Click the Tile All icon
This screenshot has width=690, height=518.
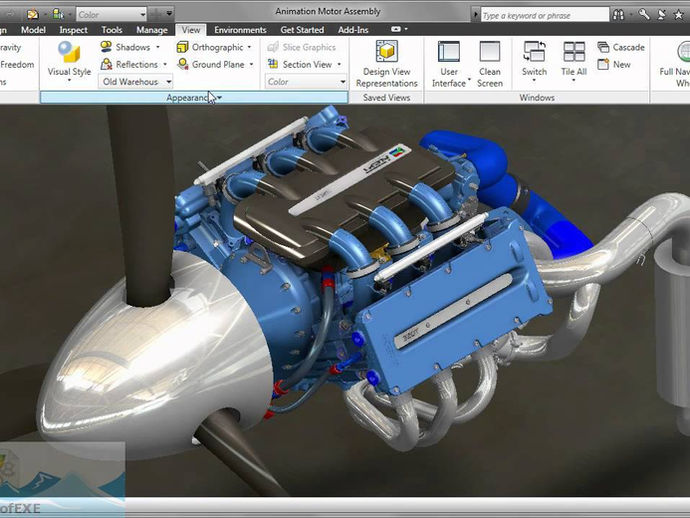(574, 52)
